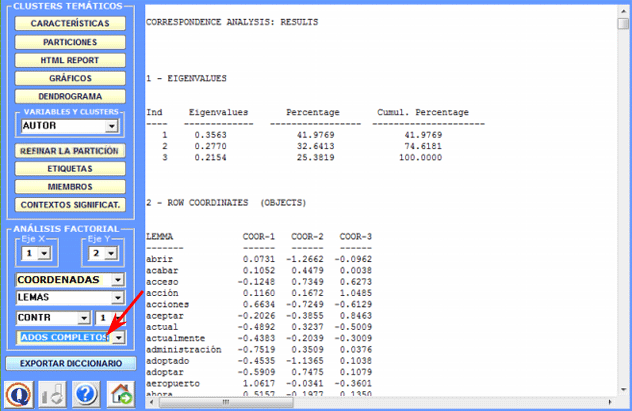The image size is (632, 411).
Task: Click the lemma 'administración'
Action: [184, 349]
